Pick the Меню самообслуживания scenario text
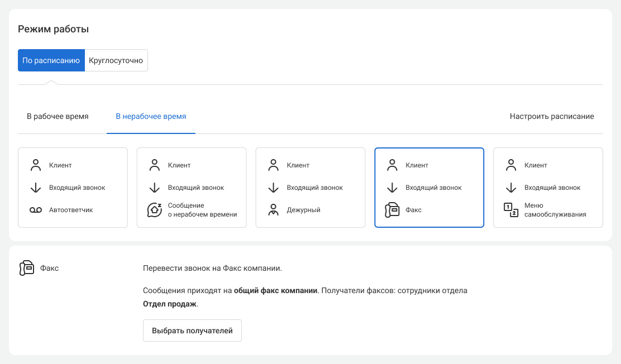The height and width of the screenshot is (364, 621). 555,210
